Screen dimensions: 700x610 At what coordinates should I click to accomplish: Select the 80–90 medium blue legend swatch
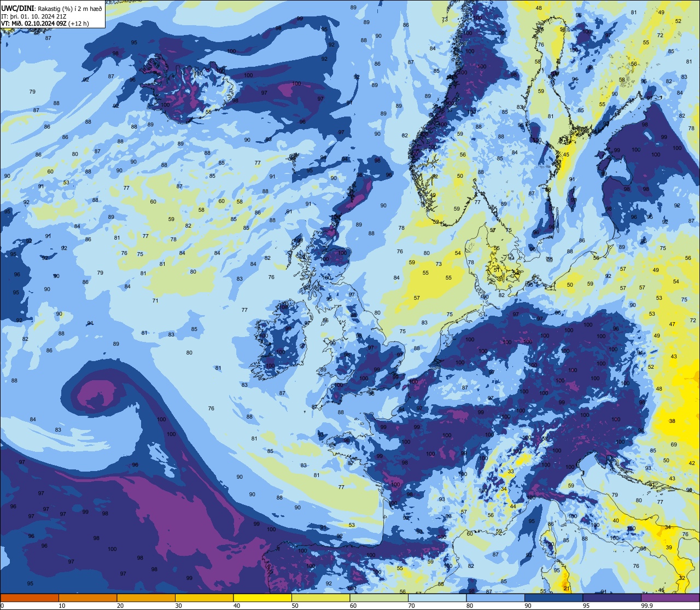495,597
